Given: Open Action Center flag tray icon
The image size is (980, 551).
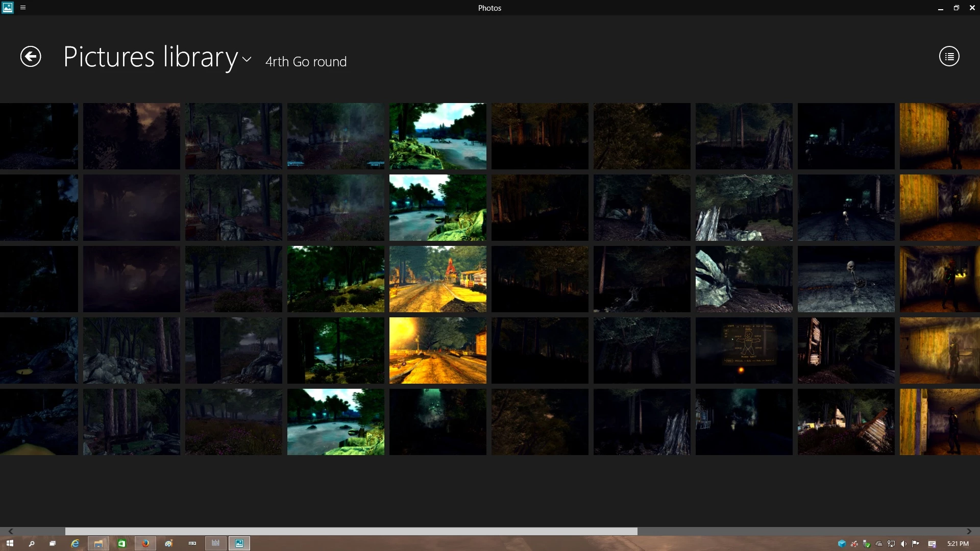Looking at the screenshot, I should pyautogui.click(x=916, y=543).
